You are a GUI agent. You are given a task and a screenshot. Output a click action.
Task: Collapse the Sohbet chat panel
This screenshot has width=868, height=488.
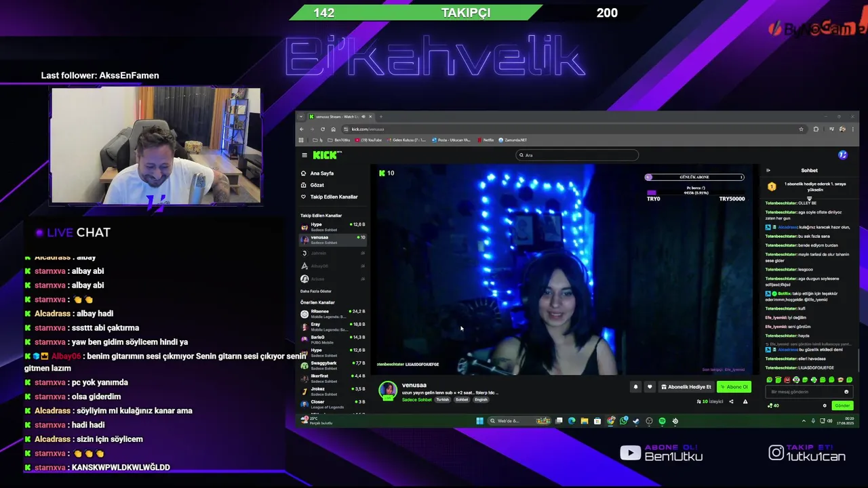pos(768,171)
